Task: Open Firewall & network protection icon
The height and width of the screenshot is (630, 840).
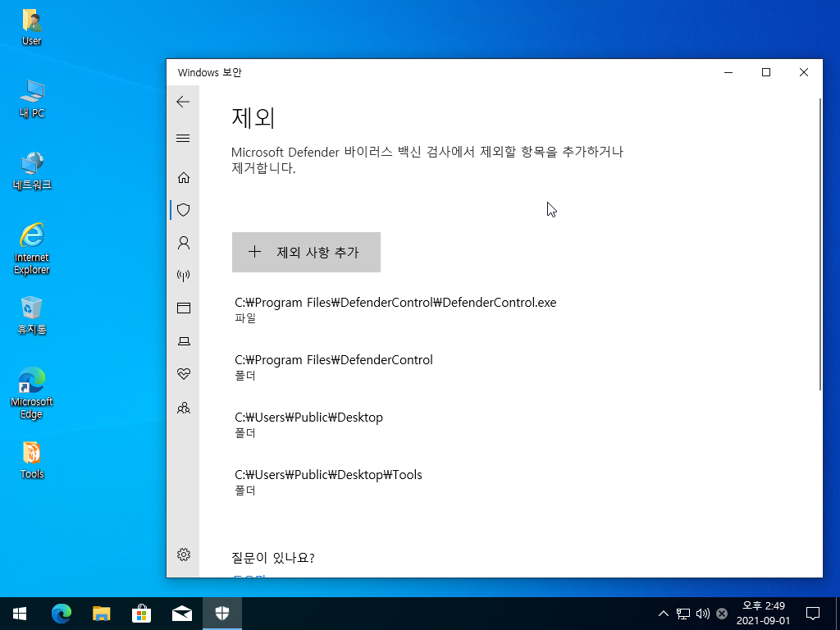Action: (184, 276)
